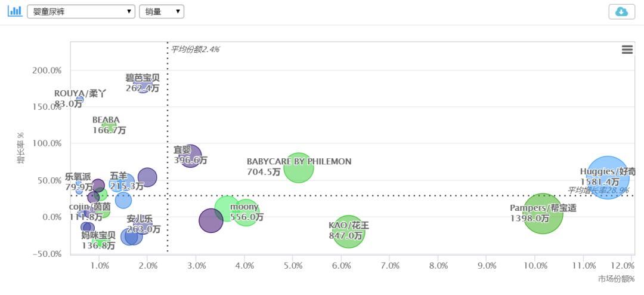Click the 增长率 % axis title

(21, 147)
